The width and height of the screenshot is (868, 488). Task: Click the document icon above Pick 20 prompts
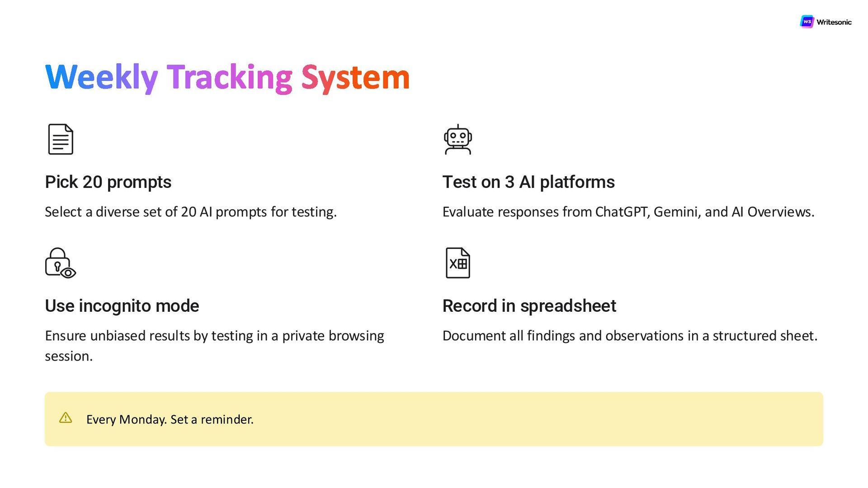(61, 139)
